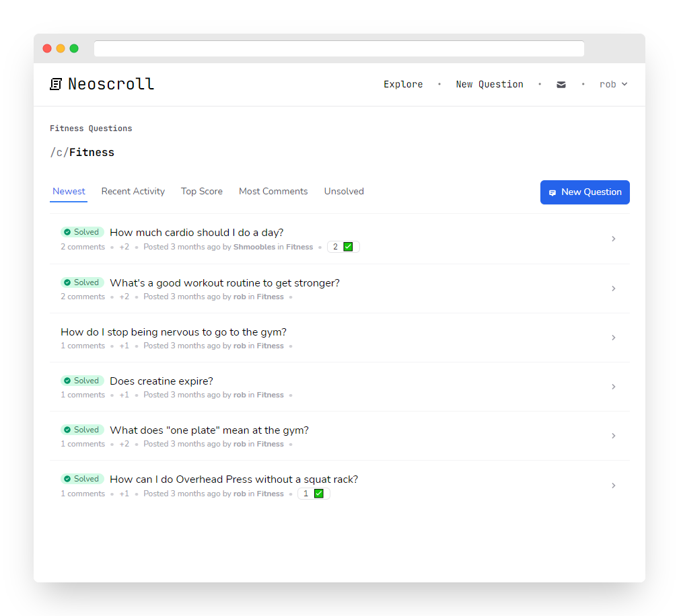
Task: Switch to Most Comments tab
Action: 273,192
